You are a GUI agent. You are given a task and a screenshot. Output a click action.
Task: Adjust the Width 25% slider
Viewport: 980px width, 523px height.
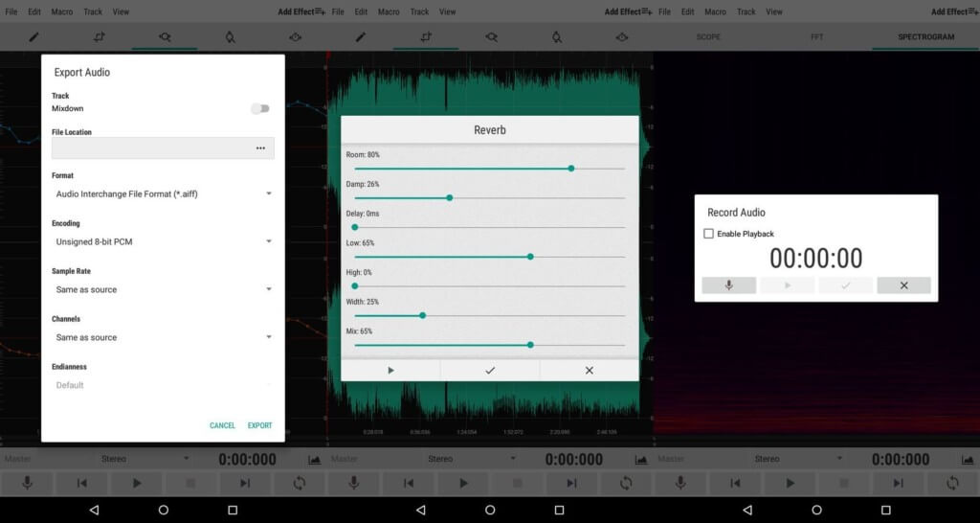(489, 315)
